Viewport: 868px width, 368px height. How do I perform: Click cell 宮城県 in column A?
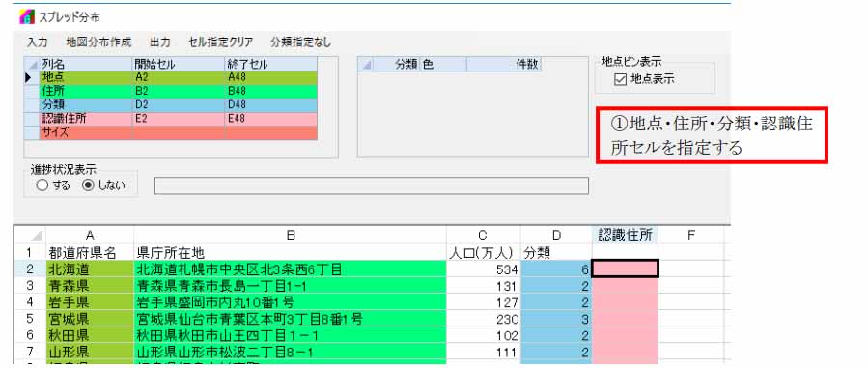90,320
